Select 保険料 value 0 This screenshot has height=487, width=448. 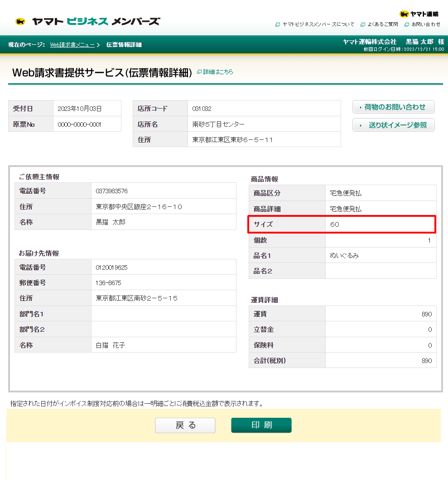430,345
